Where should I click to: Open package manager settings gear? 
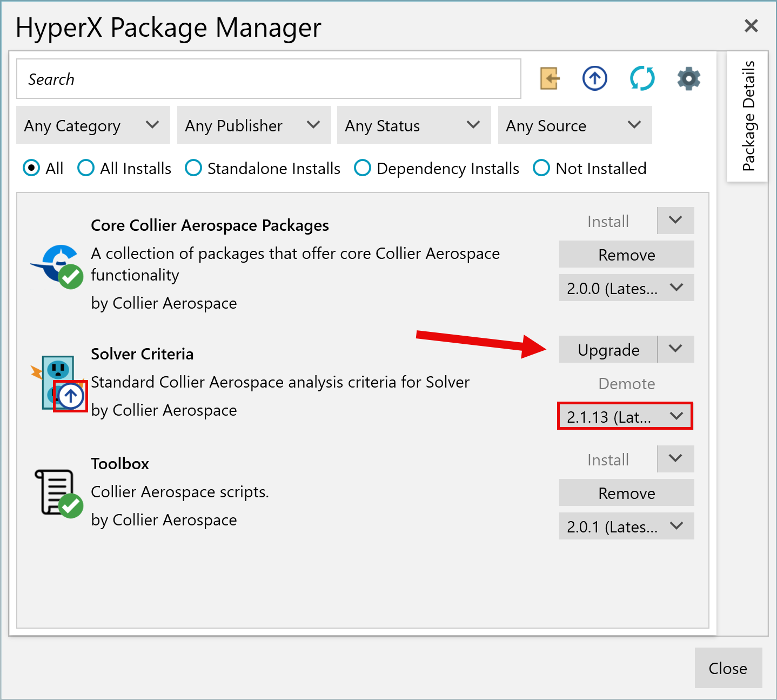click(689, 78)
